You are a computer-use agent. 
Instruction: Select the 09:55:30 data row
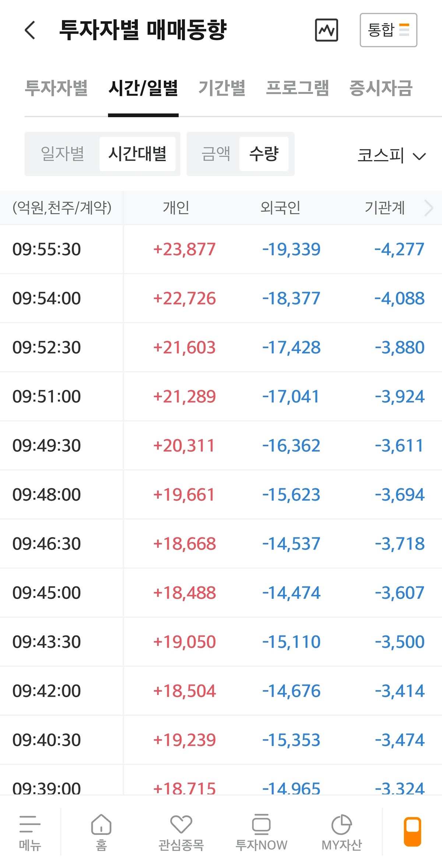click(x=221, y=249)
